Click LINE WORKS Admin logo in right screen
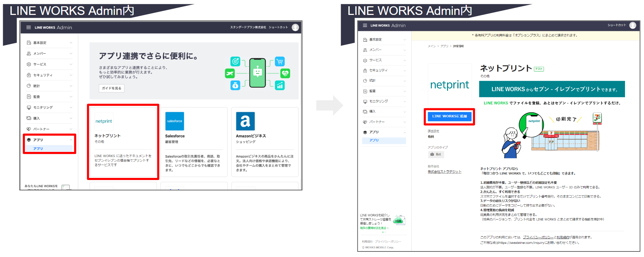Image resolution: width=644 pixels, height=257 pixels. (x=388, y=25)
